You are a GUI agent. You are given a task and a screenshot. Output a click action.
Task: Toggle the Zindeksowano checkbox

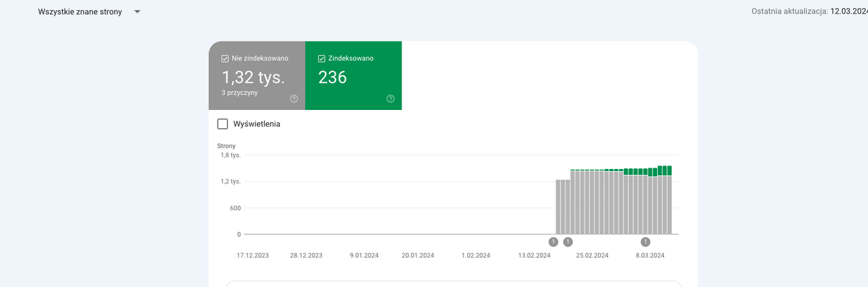(322, 58)
